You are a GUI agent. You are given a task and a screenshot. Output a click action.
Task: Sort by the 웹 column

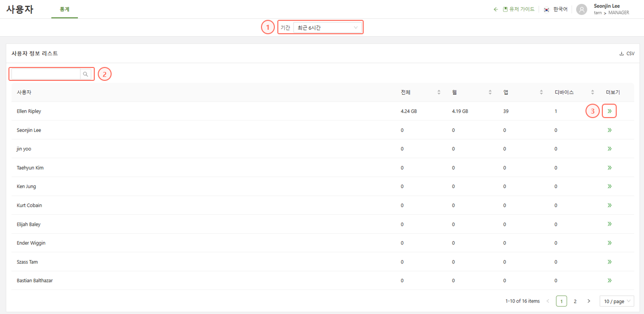tap(490, 92)
